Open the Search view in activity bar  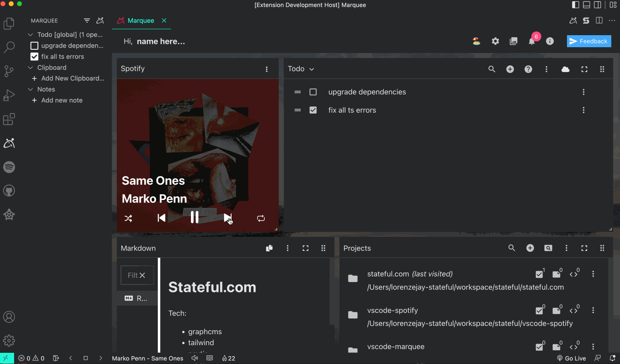point(9,47)
